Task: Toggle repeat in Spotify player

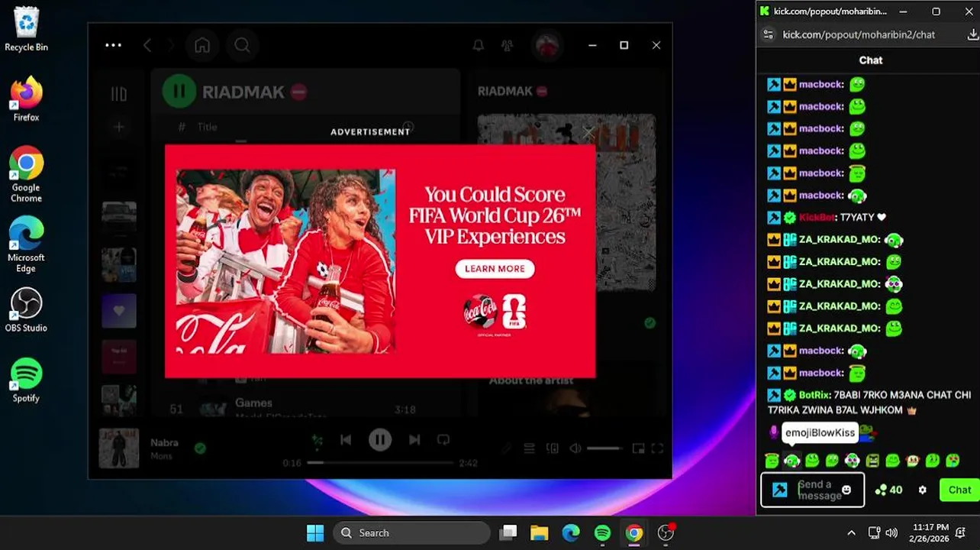Action: coord(443,440)
